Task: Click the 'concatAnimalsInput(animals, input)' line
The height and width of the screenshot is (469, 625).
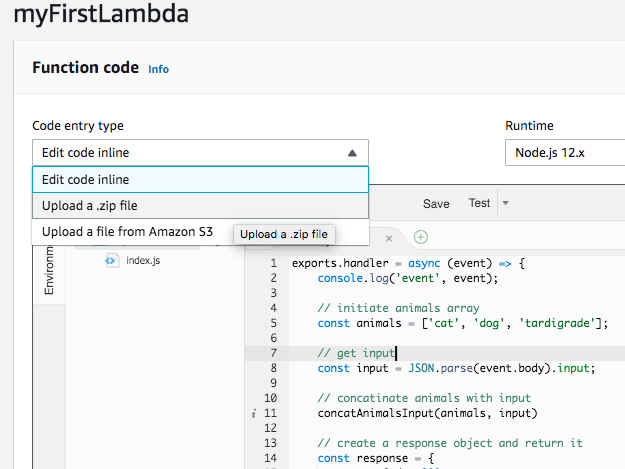Action: pyautogui.click(x=427, y=413)
